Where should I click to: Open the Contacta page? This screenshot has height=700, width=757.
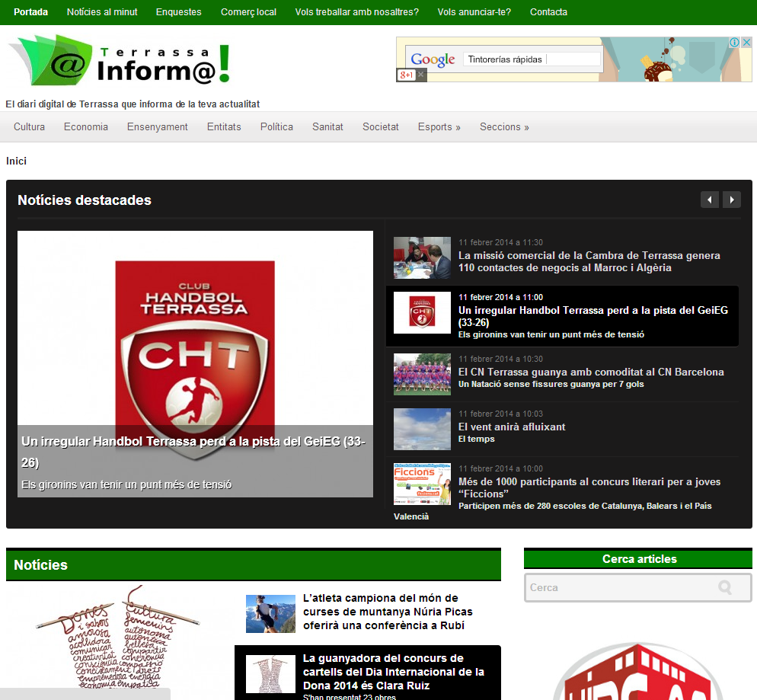click(548, 12)
